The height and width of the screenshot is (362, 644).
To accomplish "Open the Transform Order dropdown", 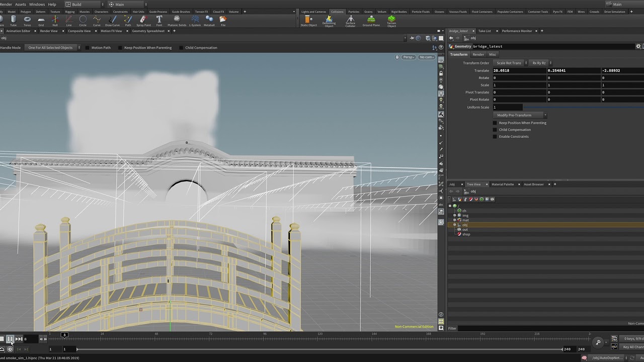I will [510, 63].
